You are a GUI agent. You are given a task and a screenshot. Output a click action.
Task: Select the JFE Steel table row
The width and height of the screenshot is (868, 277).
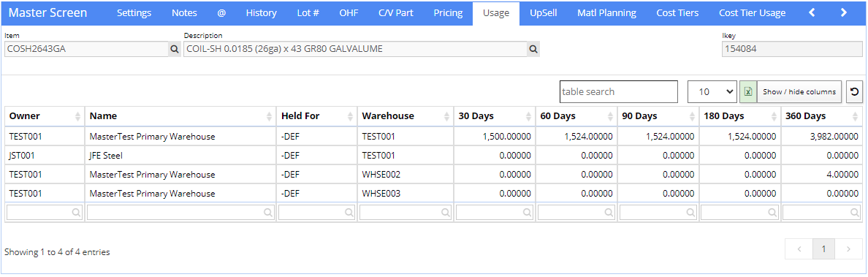pyautogui.click(x=434, y=156)
